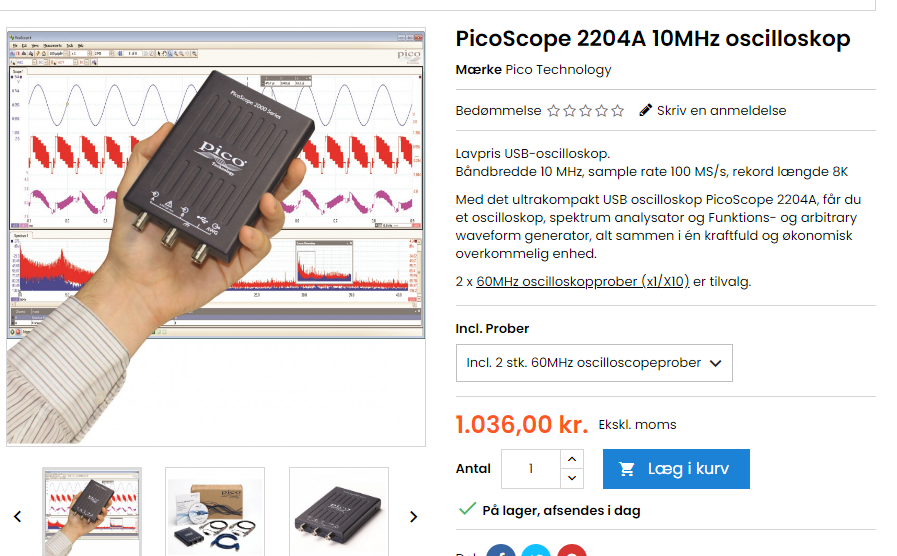
Task: Click Skriv en anmeldelse link
Action: [x=721, y=110]
